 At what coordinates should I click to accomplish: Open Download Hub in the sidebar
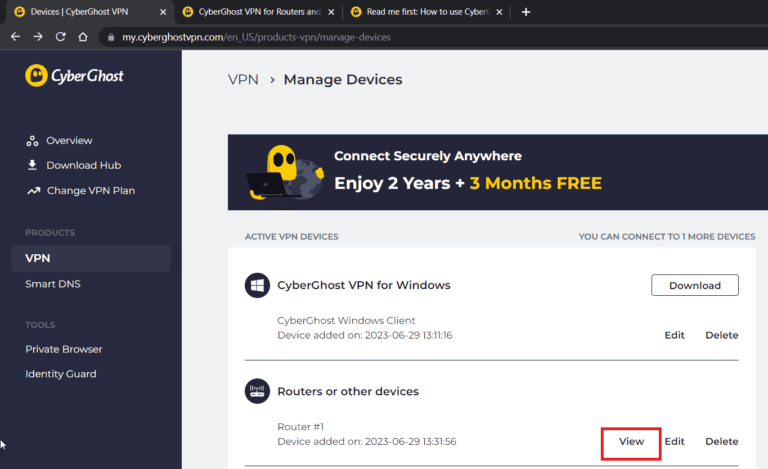tap(83, 165)
